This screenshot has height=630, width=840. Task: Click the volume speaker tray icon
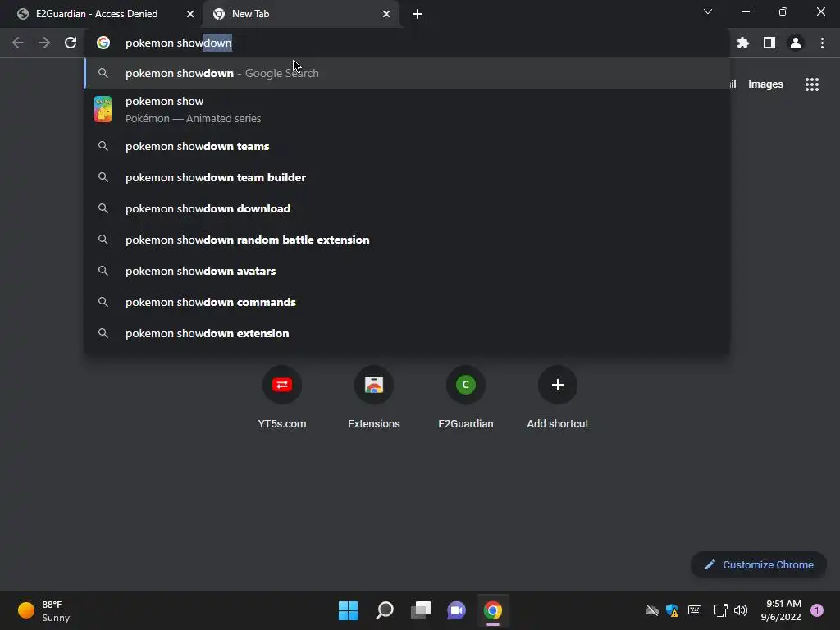[741, 610]
